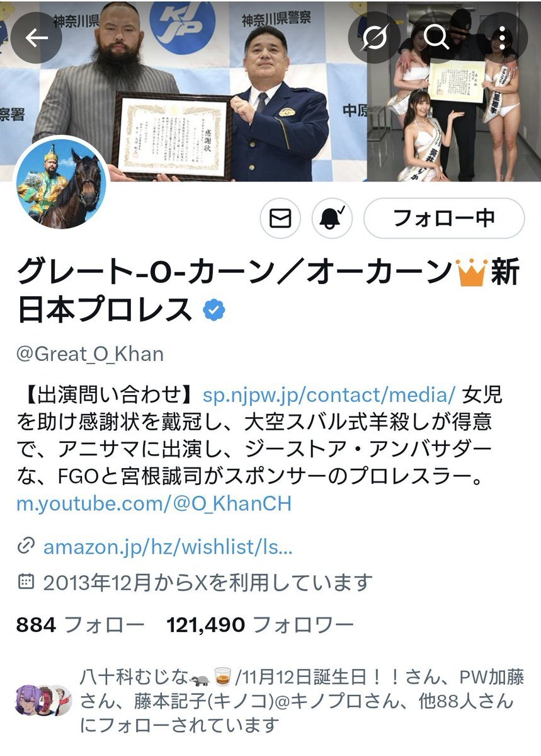
Task: Open the followers-you-know avatars
Action: pyautogui.click(x=42, y=701)
